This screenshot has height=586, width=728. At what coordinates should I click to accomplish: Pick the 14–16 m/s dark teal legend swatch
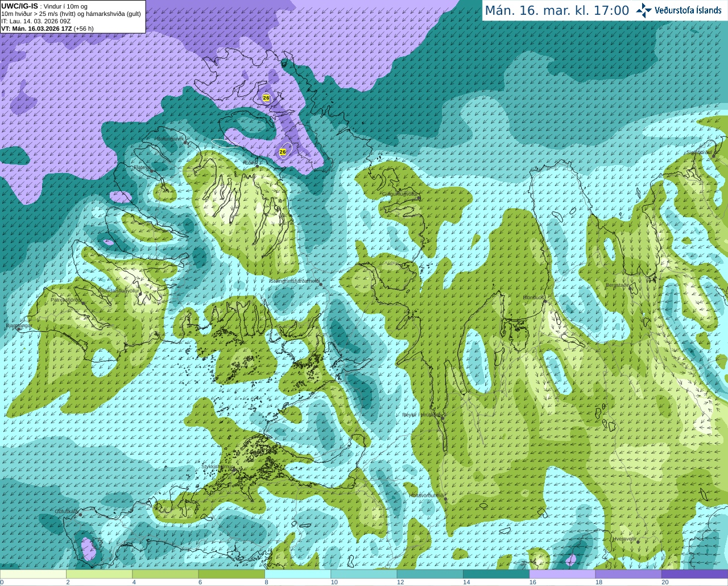tap(496, 574)
